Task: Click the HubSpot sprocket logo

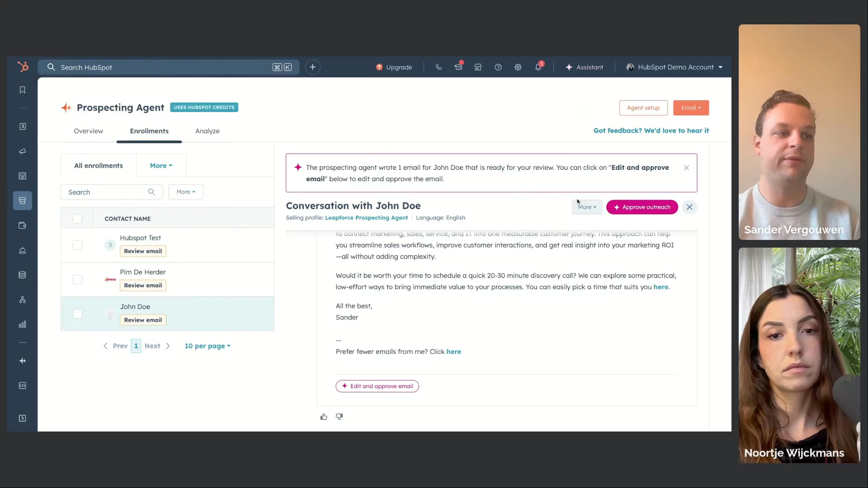Action: coord(23,67)
